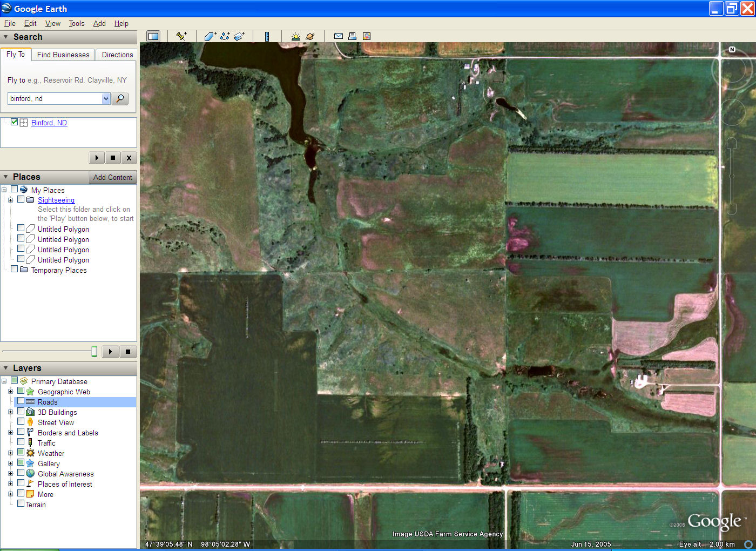This screenshot has height=551, width=756.
Task: Click the Traffic light layer icon
Action: 30,443
